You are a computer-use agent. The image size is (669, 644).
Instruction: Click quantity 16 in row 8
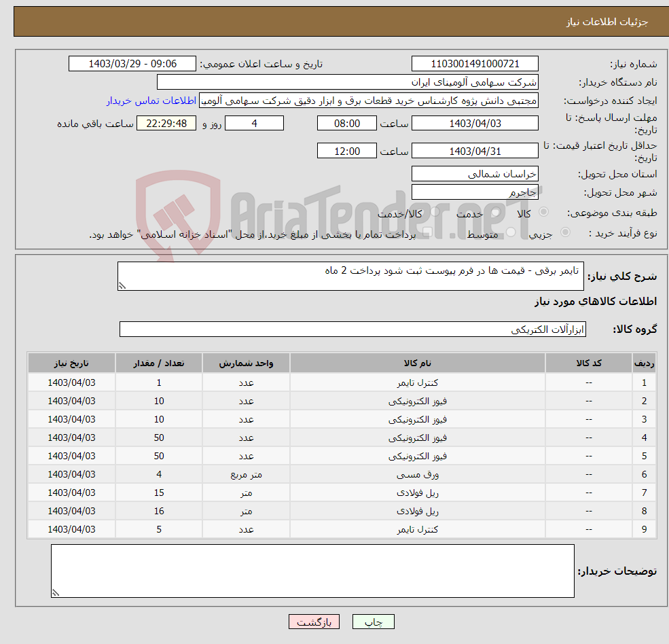pyautogui.click(x=159, y=512)
